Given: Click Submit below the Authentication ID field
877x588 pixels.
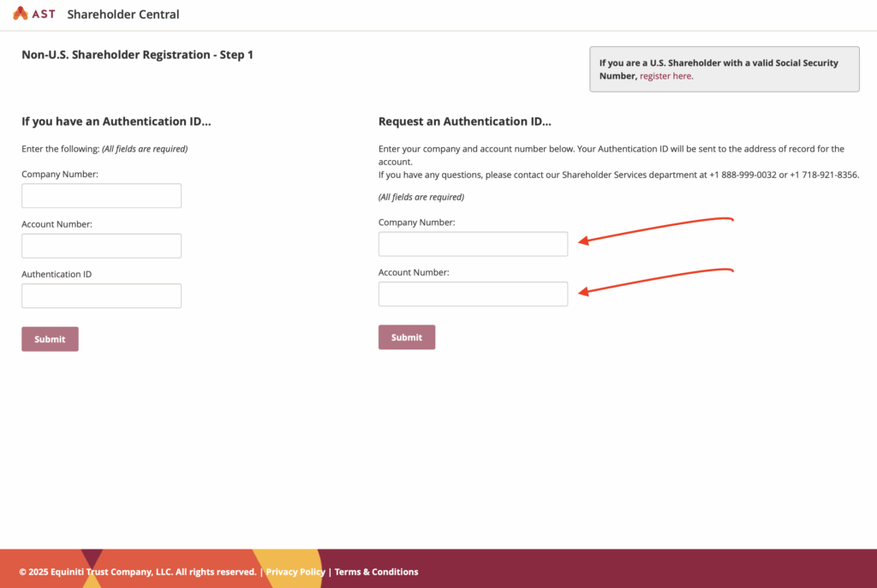Looking at the screenshot, I should 50,339.
